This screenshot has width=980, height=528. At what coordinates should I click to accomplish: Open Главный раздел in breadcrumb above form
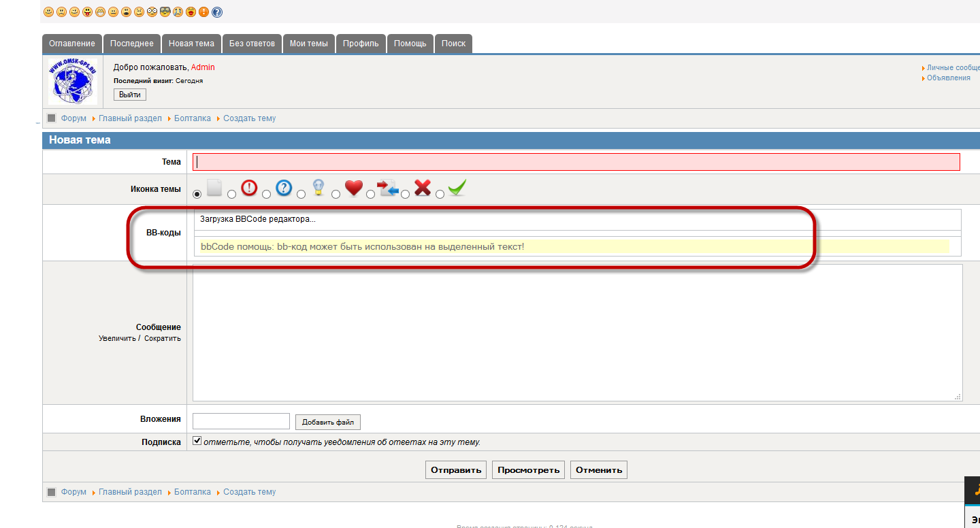click(130, 118)
